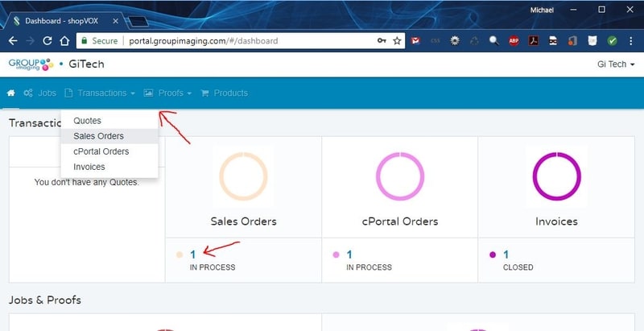Viewport: 644px width, 331px height.
Task: Click the cPortal Orders donut chart
Action: (399, 176)
